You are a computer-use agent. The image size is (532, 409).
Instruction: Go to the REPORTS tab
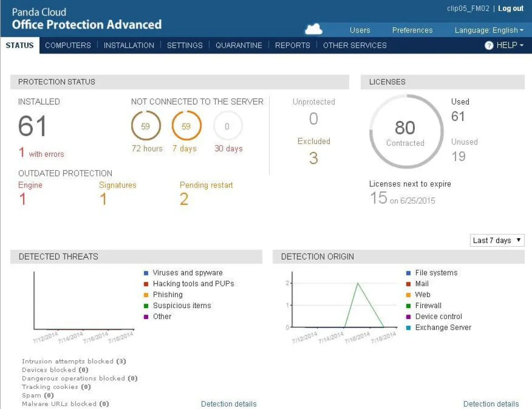click(x=293, y=45)
